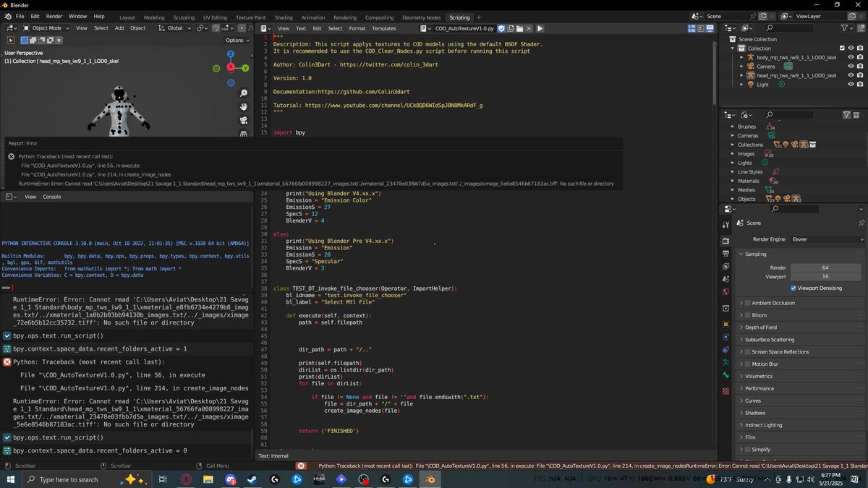Select the viewport zoom magnifier gizmo
Screen dimensions: 868x488
(x=244, y=93)
